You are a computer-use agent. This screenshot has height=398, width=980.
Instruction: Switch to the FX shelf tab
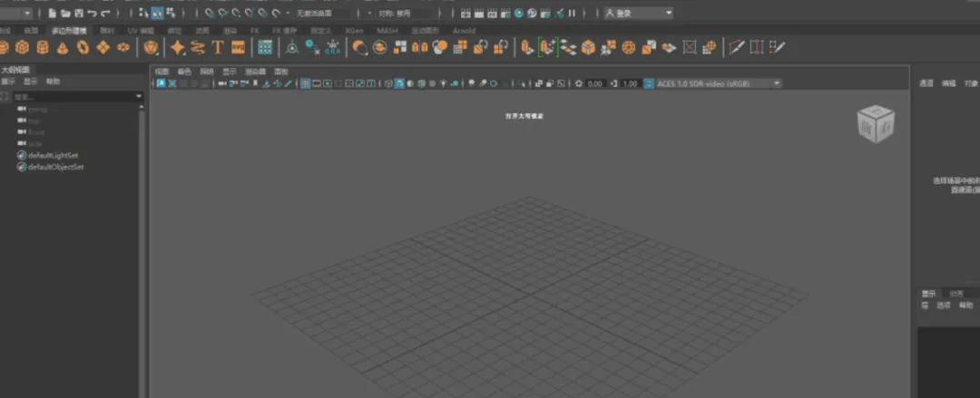pyautogui.click(x=255, y=30)
